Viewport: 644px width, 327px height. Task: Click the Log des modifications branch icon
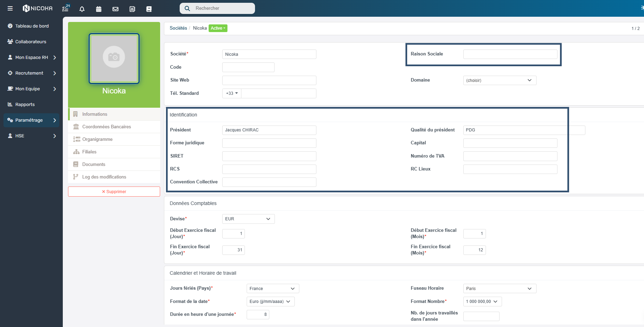tap(75, 177)
